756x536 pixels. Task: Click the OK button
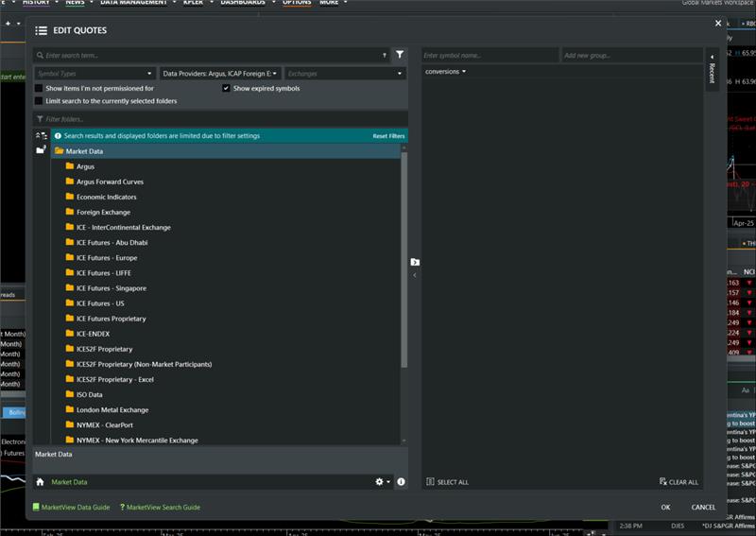pyautogui.click(x=665, y=507)
